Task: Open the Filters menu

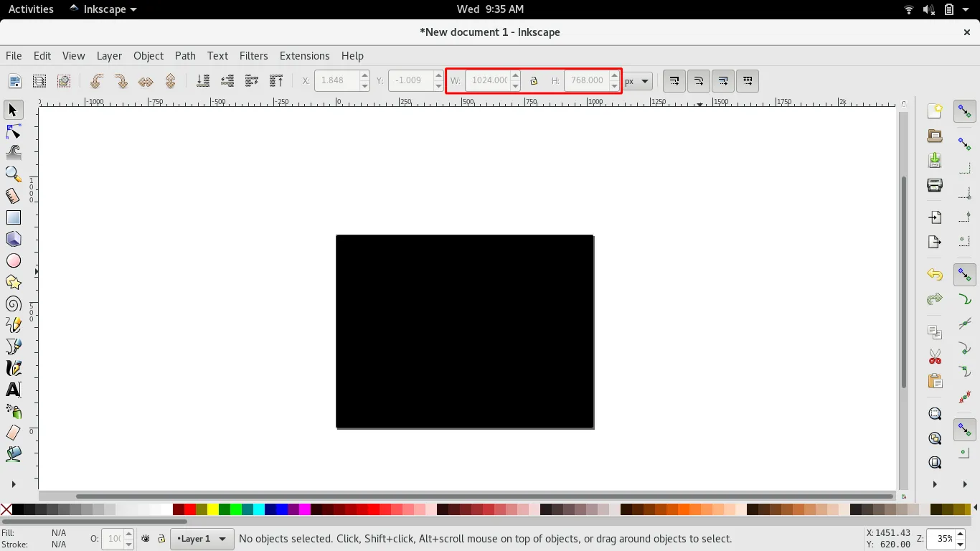Action: coord(253,56)
